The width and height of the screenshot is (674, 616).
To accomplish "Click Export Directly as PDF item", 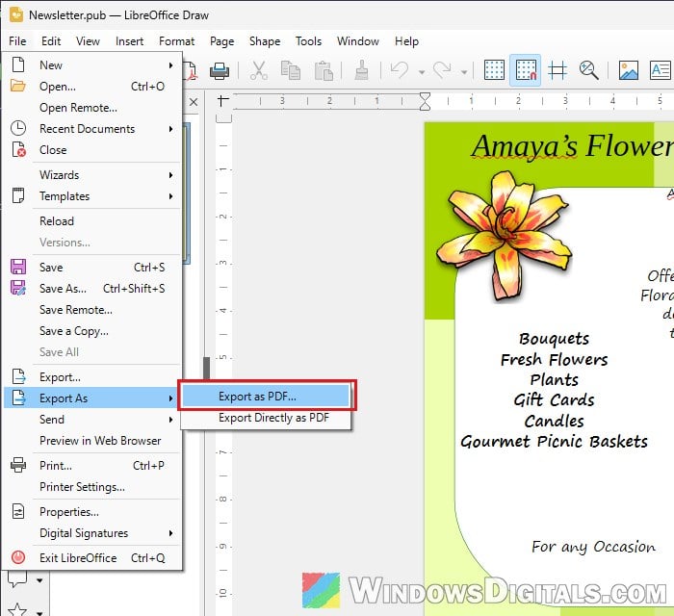I will tap(266, 418).
